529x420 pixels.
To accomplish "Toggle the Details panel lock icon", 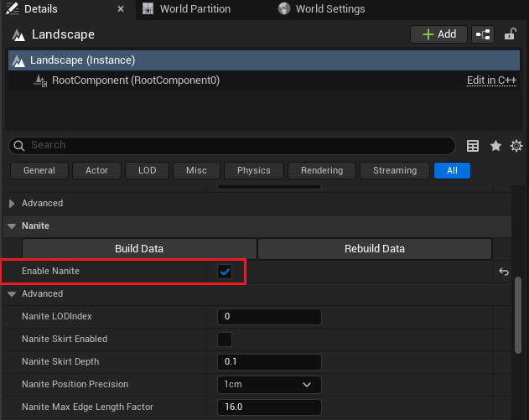I will pos(510,34).
